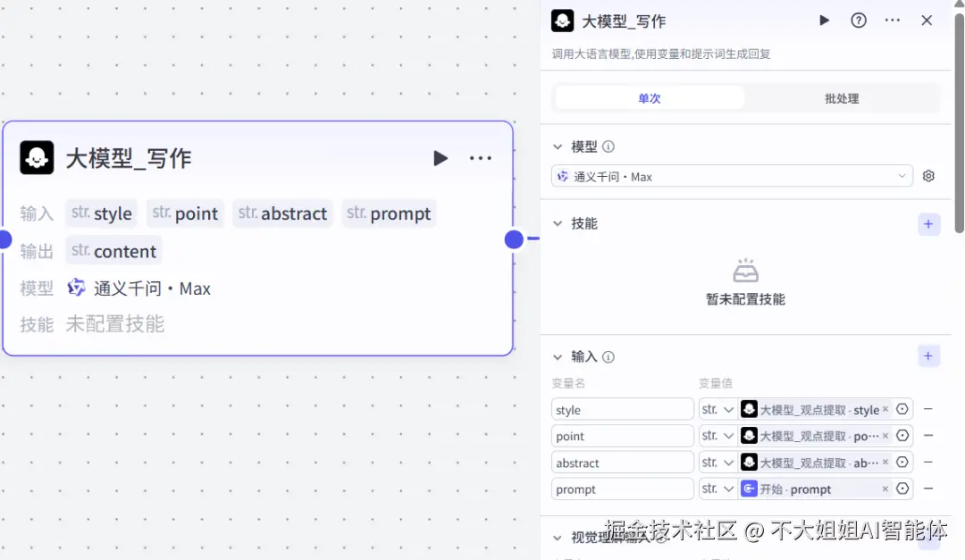Open variable selector for prompt row
965x560 pixels.
(902, 489)
